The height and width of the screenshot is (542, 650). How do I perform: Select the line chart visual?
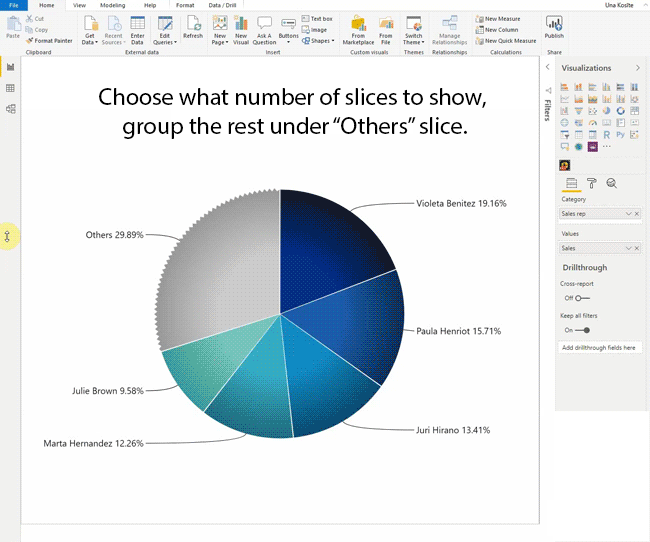(564, 99)
